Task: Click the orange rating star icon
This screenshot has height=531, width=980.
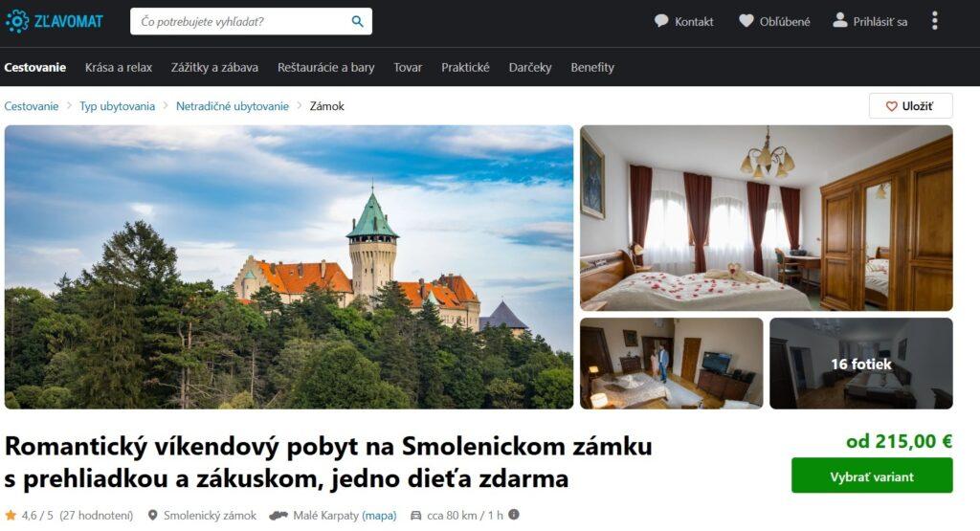Action: [11, 516]
